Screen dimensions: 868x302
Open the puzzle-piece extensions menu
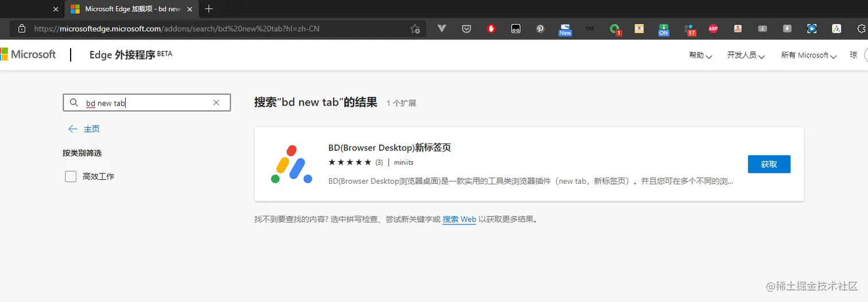[861, 29]
